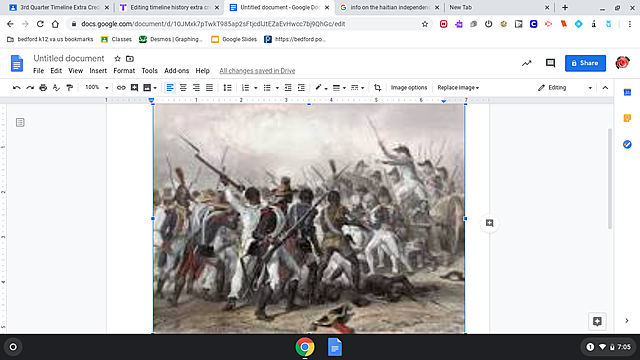Screen dimensions: 640x360
Task: Open the activity dashboard trend icon
Action: point(527,63)
